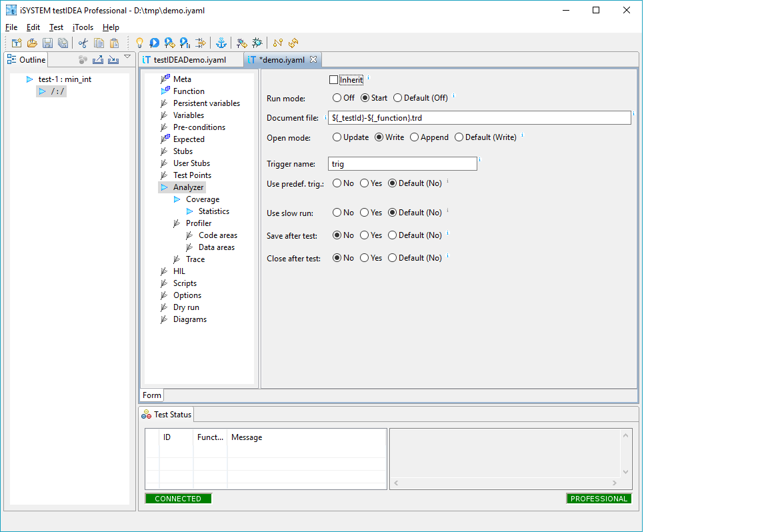Click the blue Run test play icon
The height and width of the screenshot is (532, 768).
point(154,43)
